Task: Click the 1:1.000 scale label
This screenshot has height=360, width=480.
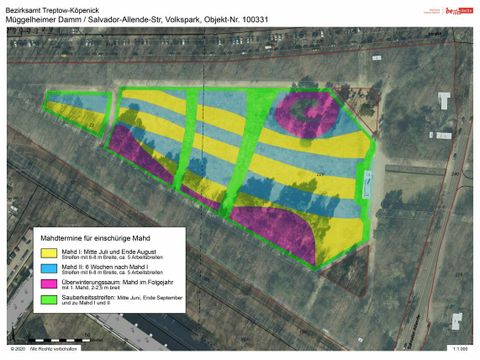Action: pos(460,349)
